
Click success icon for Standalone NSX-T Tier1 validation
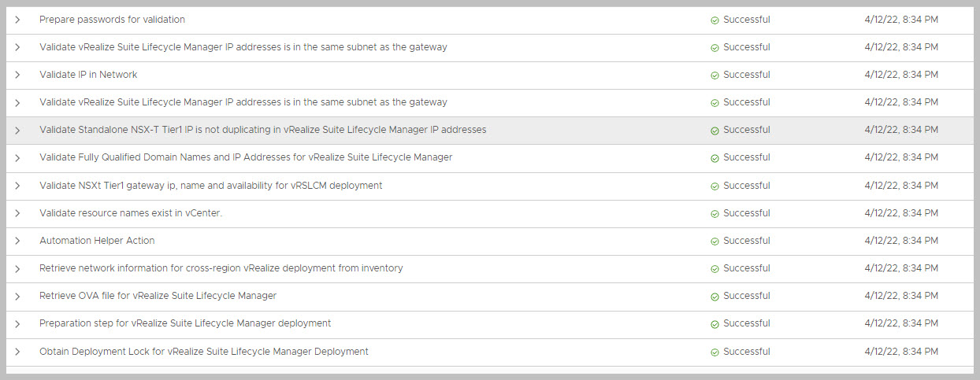[x=715, y=131]
